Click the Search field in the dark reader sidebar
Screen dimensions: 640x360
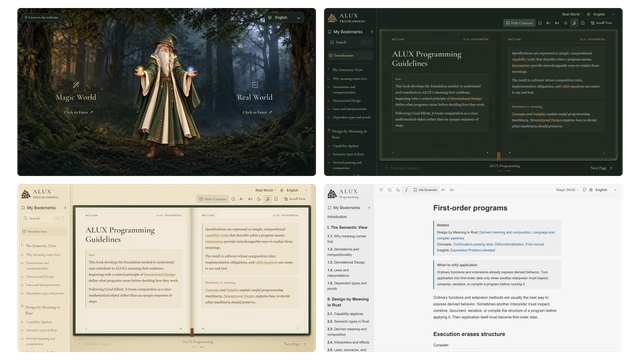[350, 42]
